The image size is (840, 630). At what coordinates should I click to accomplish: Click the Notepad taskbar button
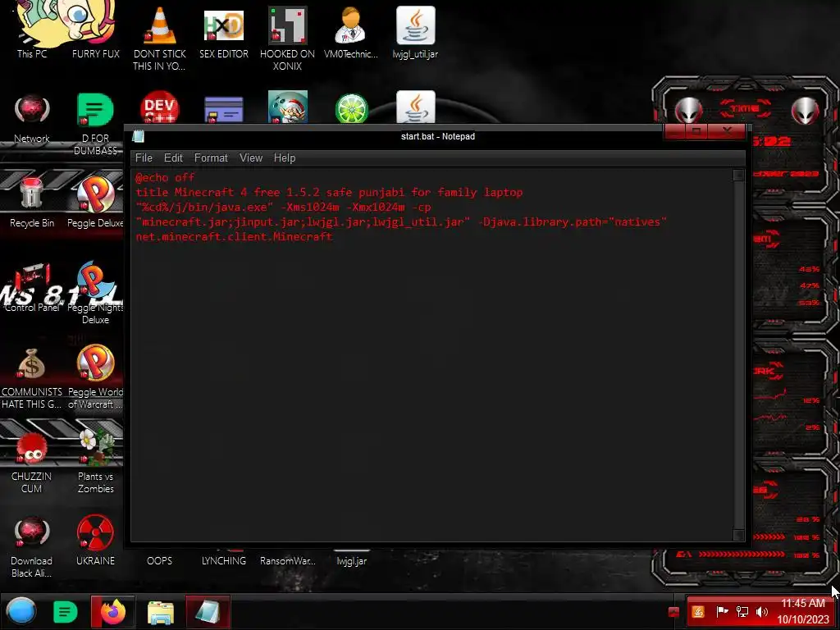208,612
